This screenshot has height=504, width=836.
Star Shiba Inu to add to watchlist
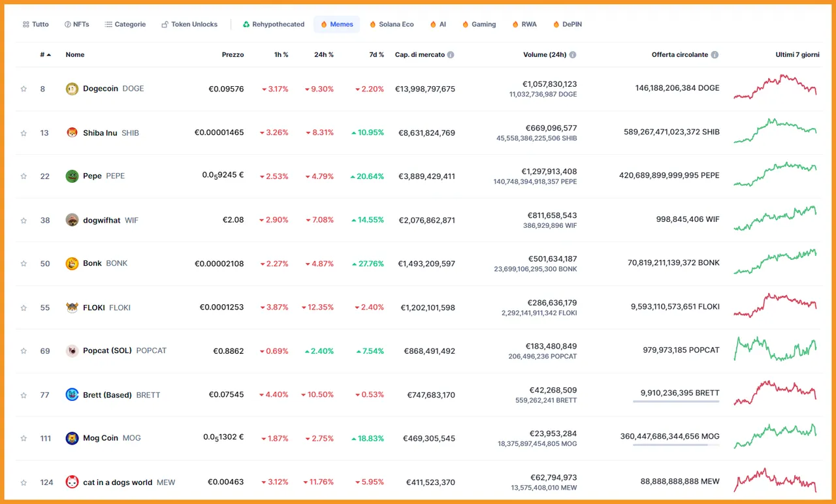tap(24, 133)
